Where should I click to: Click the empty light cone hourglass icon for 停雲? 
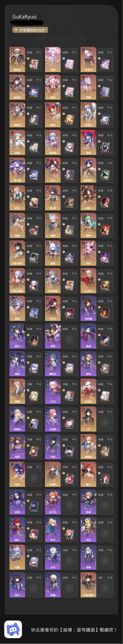[x=69, y=339]
